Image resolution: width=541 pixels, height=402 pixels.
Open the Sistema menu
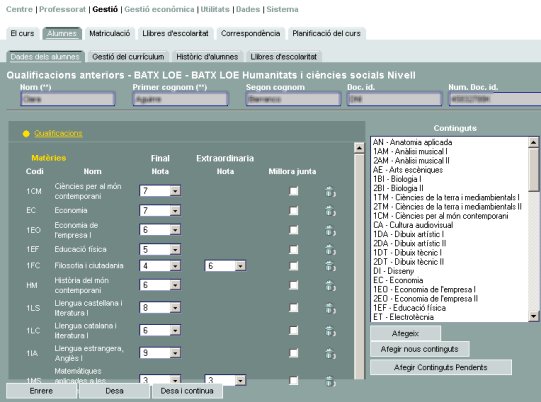282,9
